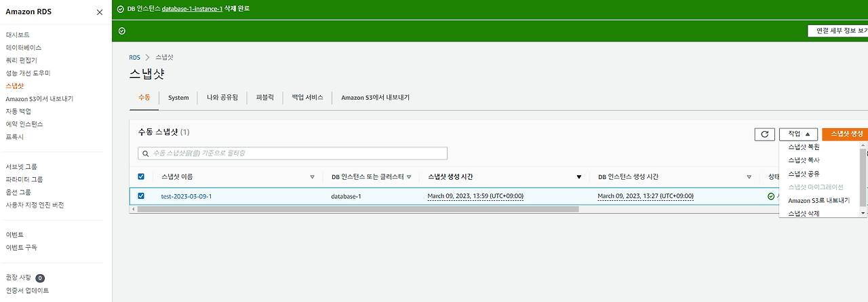Sort by DB 인스턴스 생성 시간 column arrow
This screenshot has height=302, width=868.
[749, 177]
